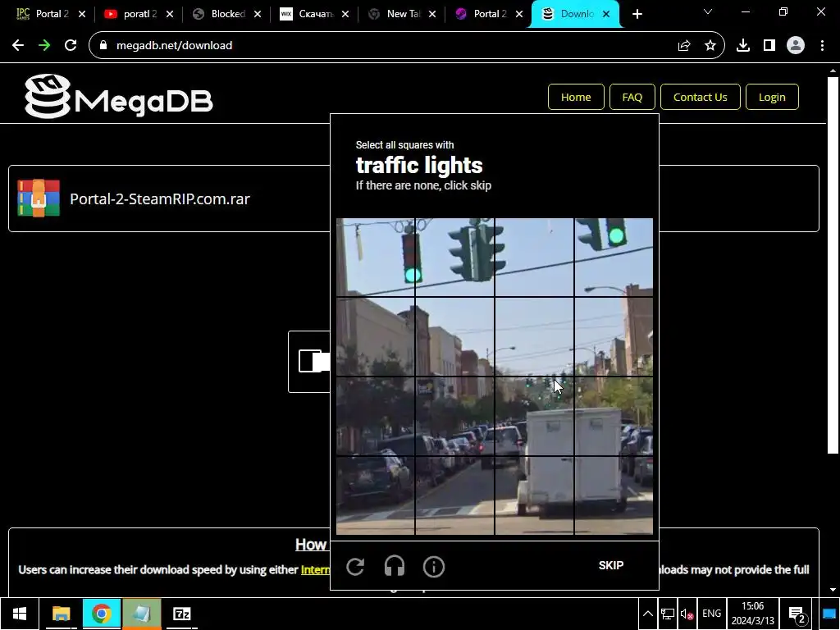Share this page icon in address bar
The image size is (840, 630).
pyautogui.click(x=684, y=46)
